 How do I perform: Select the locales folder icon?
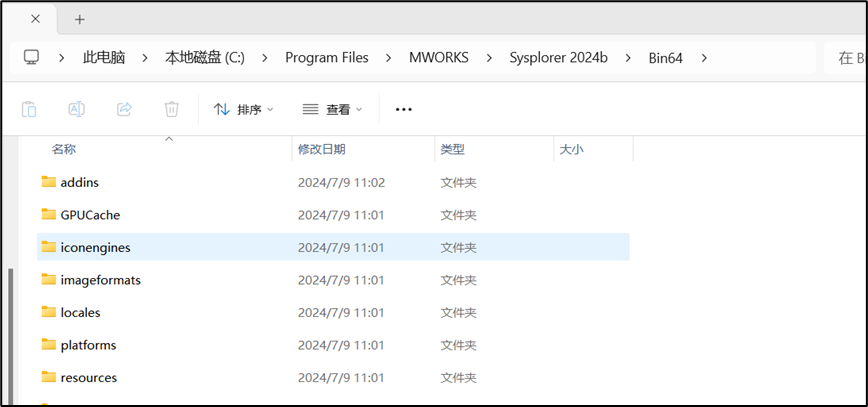[49, 312]
